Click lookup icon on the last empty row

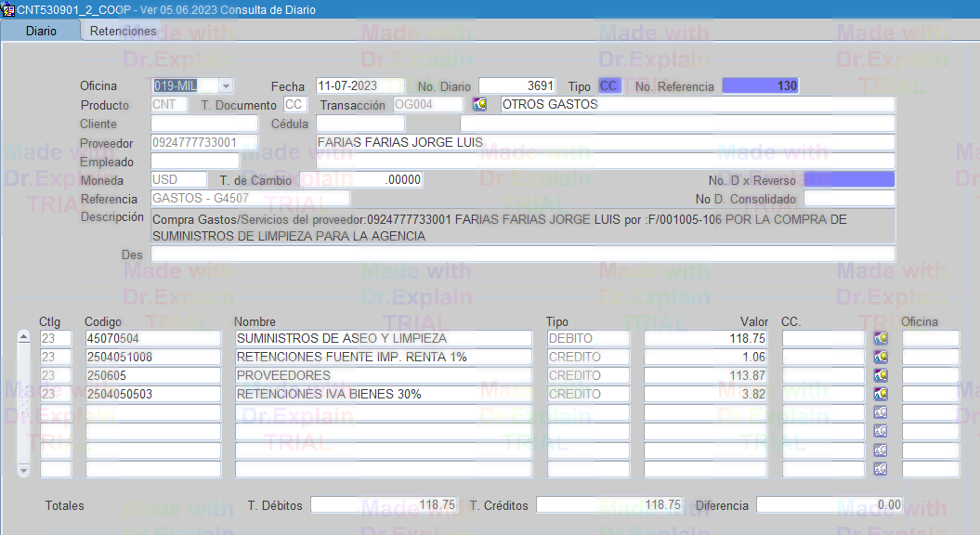click(x=881, y=469)
